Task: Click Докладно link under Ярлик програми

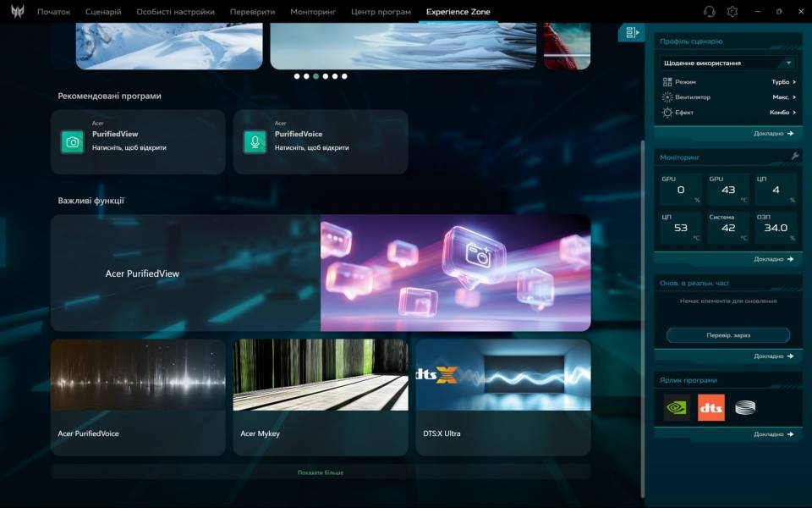Action: 774,434
